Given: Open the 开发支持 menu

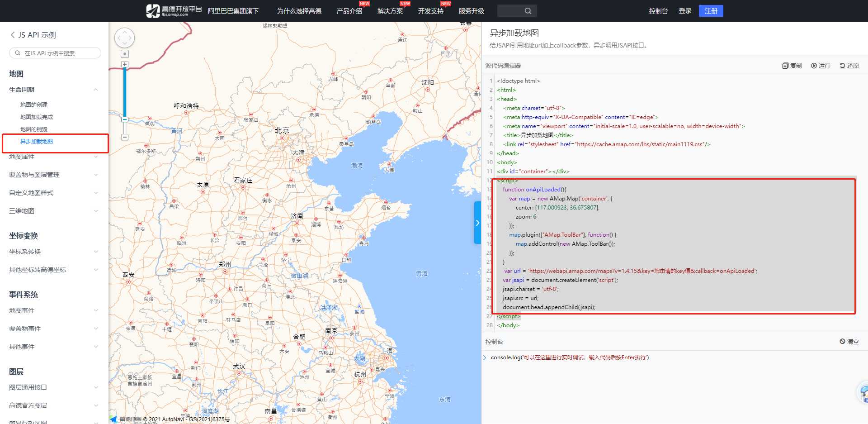Looking at the screenshot, I should [430, 11].
